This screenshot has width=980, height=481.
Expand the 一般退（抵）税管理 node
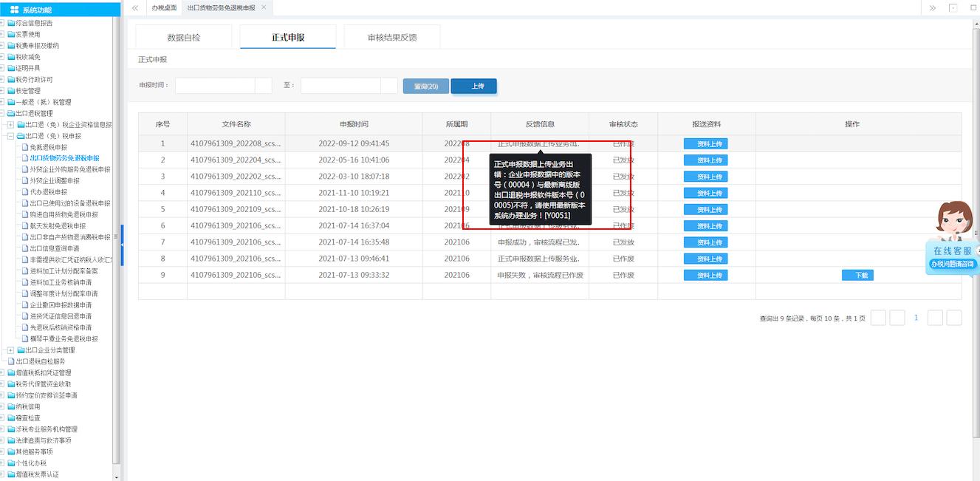tap(3, 102)
